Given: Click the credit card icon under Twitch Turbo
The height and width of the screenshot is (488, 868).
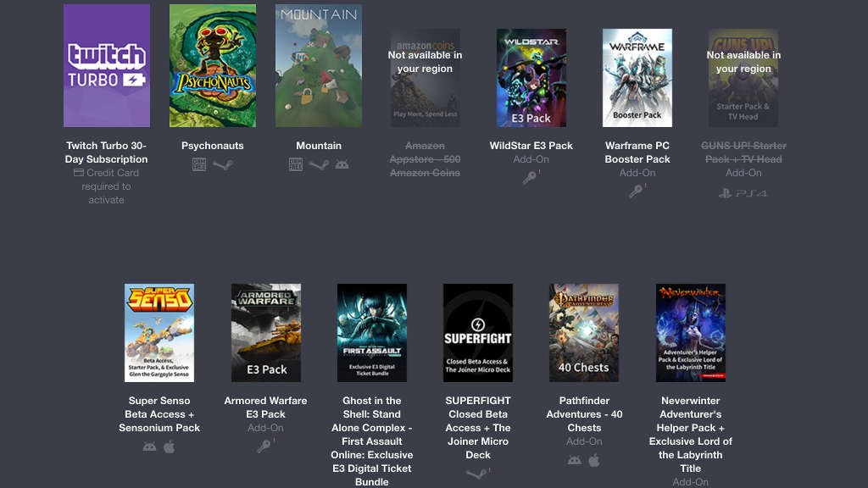Looking at the screenshot, I should [x=79, y=173].
